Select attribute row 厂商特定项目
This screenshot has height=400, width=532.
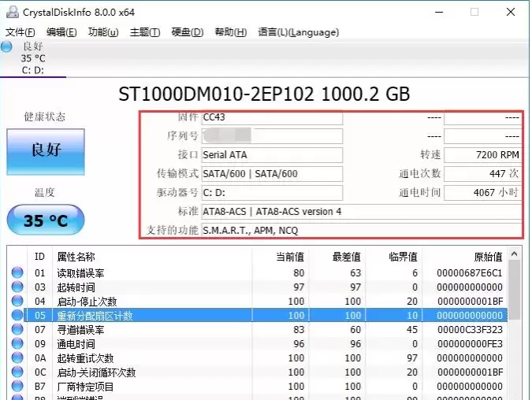click(258, 386)
